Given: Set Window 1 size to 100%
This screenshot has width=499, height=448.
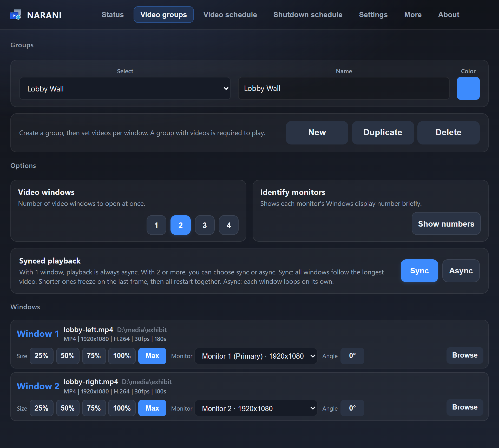Looking at the screenshot, I should pos(122,356).
